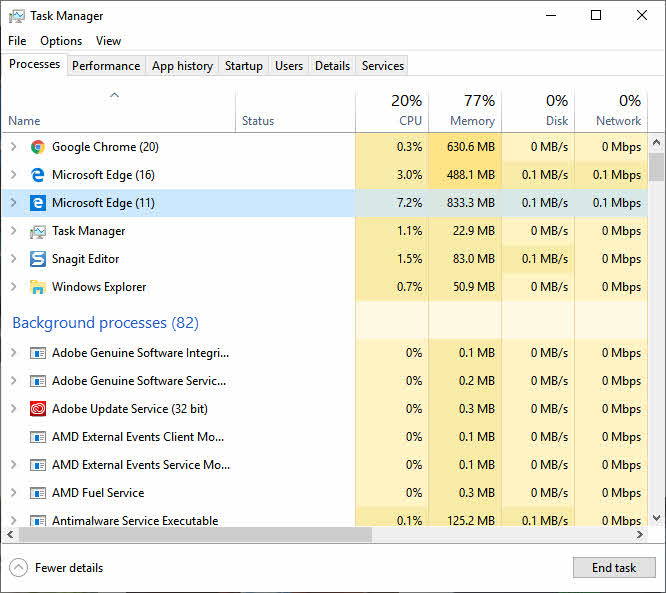Click the 125.2 MB memory value

coord(471,521)
